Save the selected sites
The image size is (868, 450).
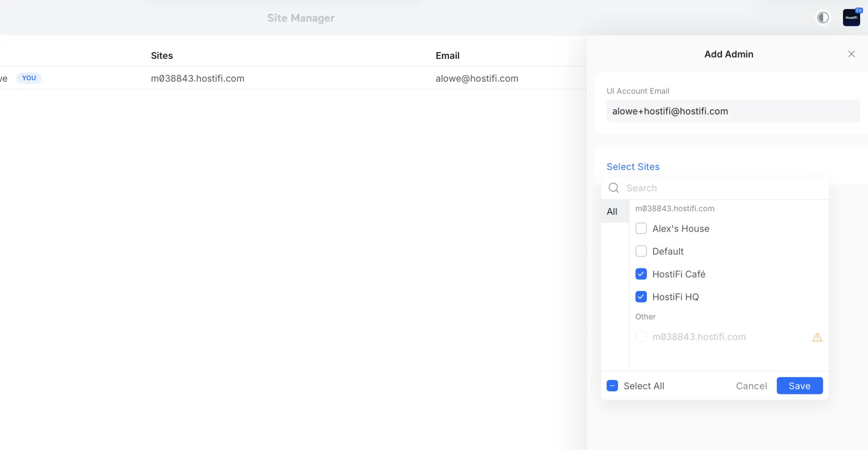[800, 386]
